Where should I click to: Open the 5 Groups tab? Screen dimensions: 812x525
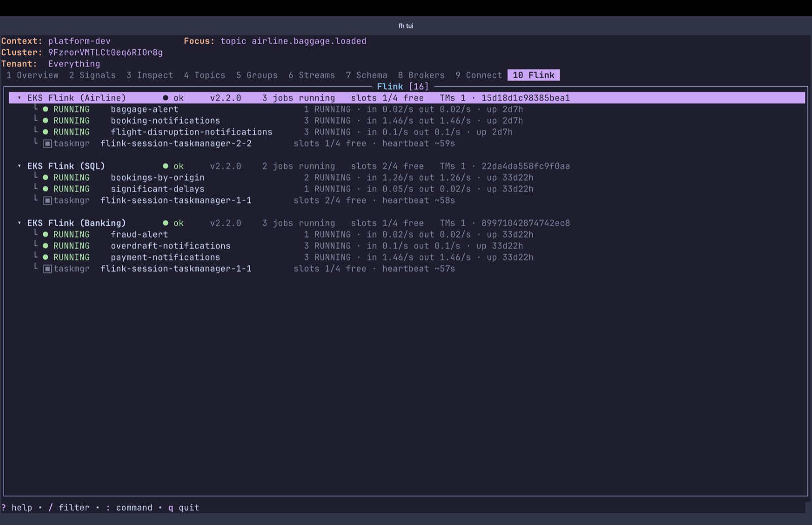coord(257,75)
